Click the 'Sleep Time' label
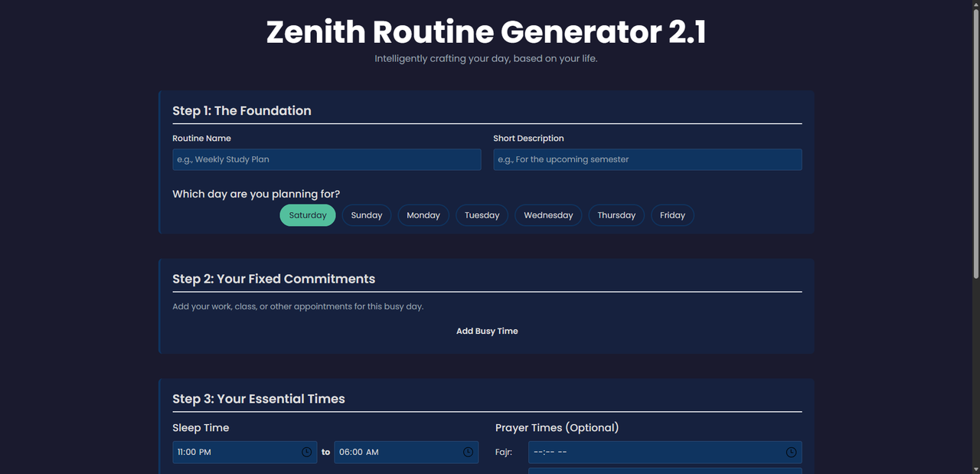The width and height of the screenshot is (980, 474). (201, 427)
